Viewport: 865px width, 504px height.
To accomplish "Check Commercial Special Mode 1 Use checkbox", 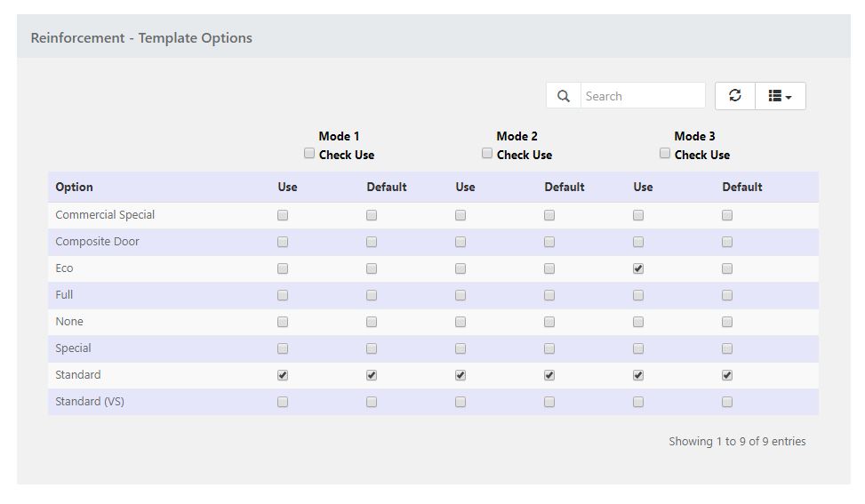I will pyautogui.click(x=283, y=215).
